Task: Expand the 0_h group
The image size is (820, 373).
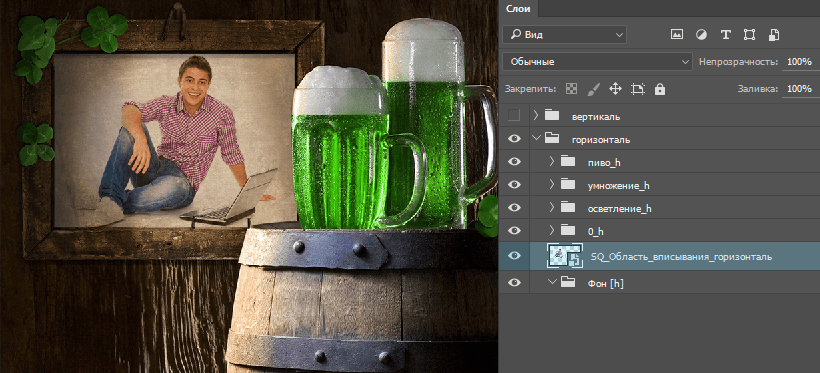Action: coord(552,230)
